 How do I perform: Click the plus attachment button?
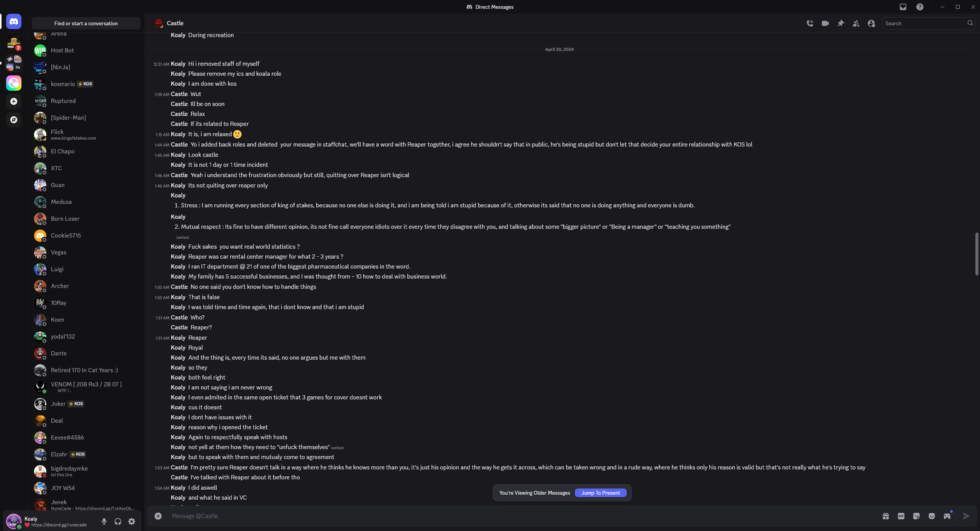click(158, 516)
